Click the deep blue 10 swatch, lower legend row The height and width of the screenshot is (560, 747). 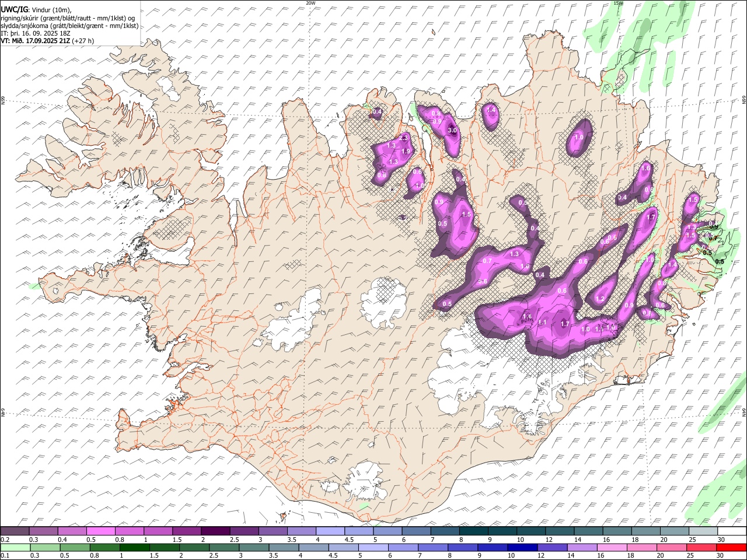[522, 548]
